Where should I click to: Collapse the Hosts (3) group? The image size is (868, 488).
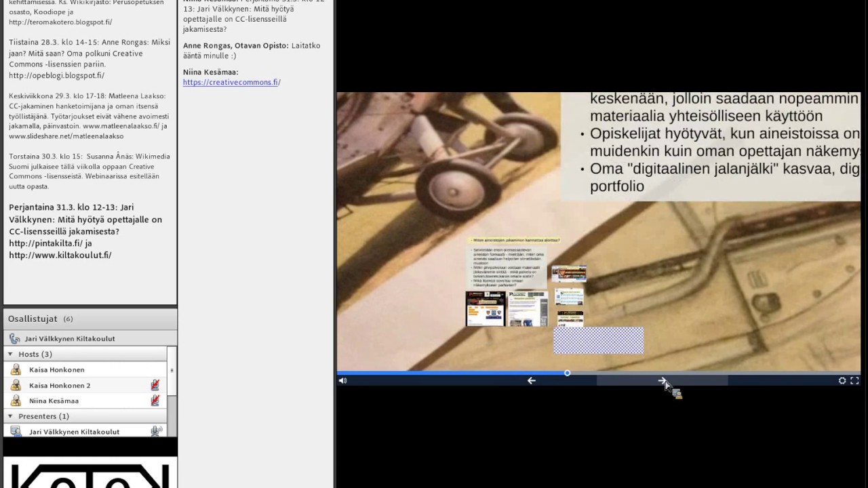pos(10,354)
